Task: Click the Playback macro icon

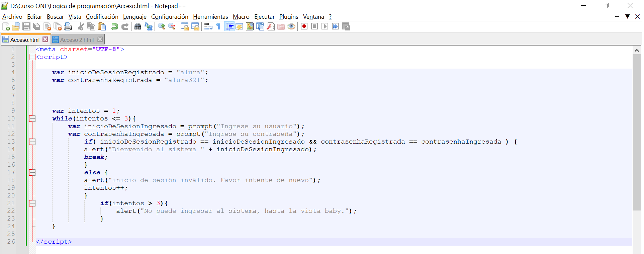Action: click(x=325, y=26)
